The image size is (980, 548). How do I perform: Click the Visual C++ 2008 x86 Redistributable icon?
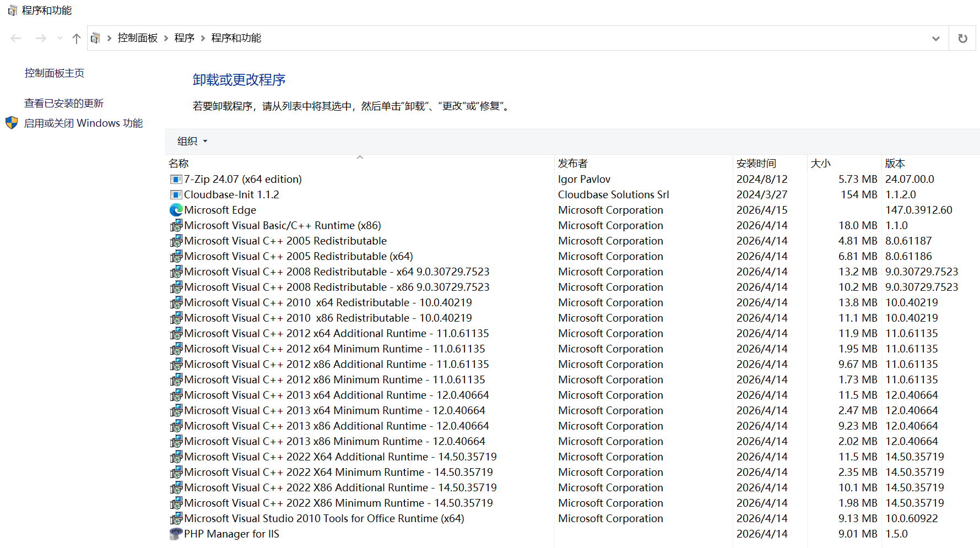pos(176,287)
